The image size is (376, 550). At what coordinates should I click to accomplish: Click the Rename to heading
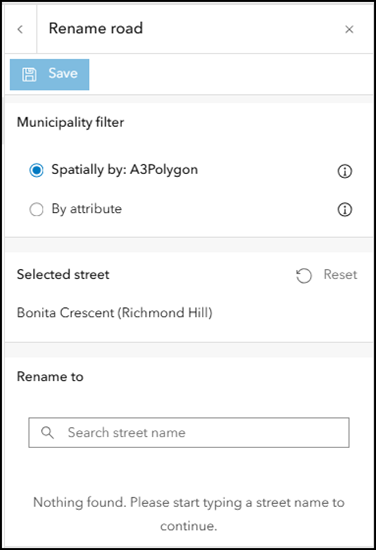(x=50, y=376)
